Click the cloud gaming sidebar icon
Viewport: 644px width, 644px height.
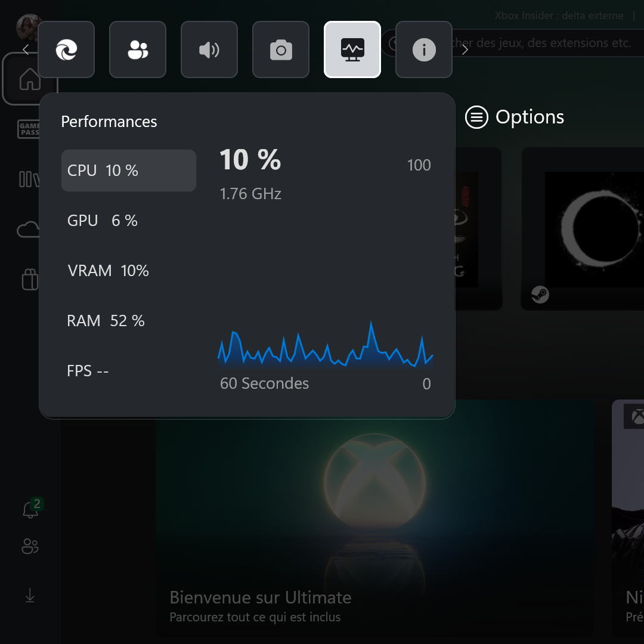click(x=29, y=230)
